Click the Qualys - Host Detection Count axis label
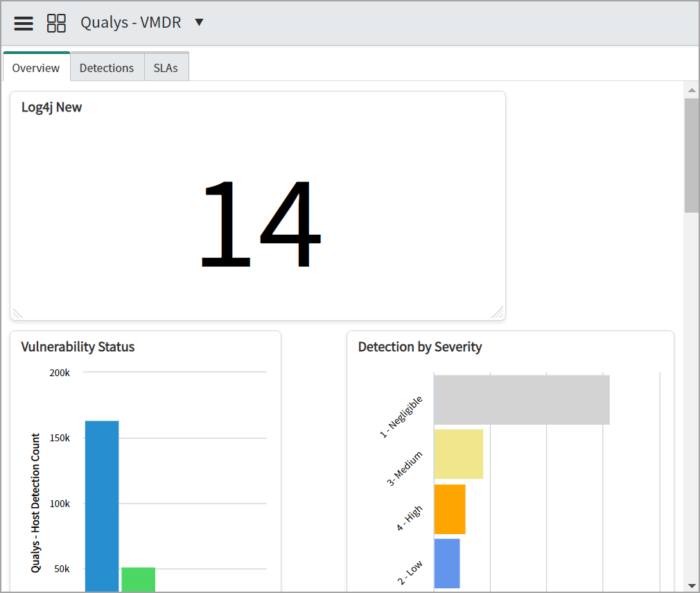Screen dimensions: 700x593 coord(35,503)
